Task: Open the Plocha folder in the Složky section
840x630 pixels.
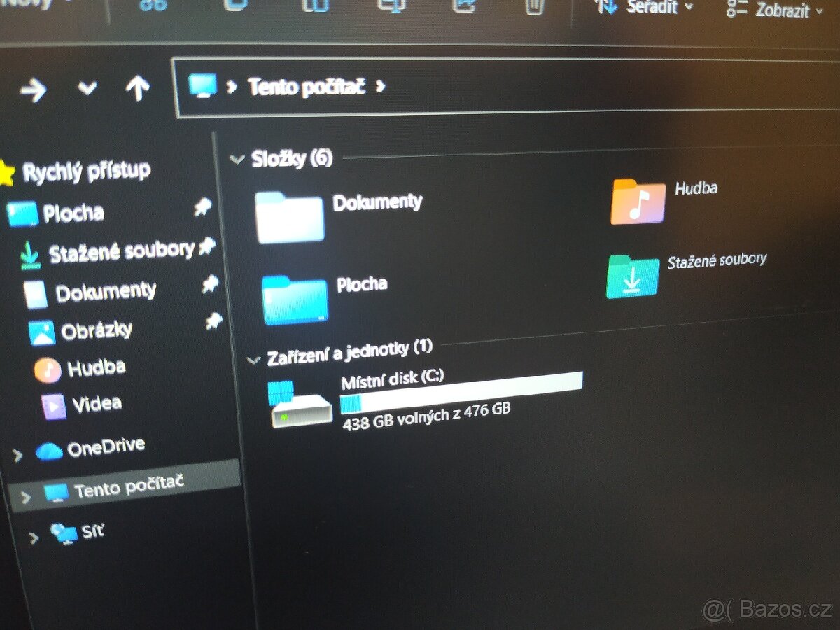Action: click(x=295, y=299)
